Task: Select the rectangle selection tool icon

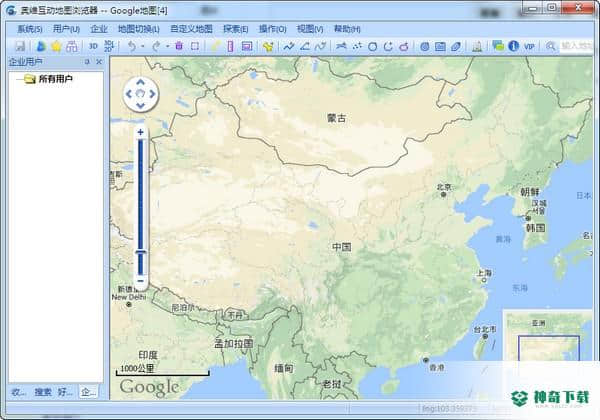Action: point(195,47)
